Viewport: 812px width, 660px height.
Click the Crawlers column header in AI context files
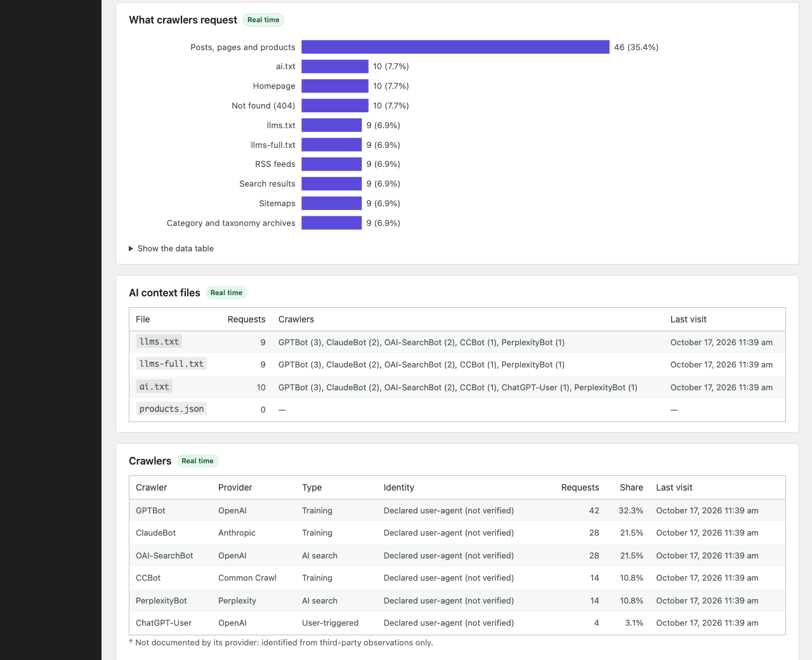[x=296, y=319]
